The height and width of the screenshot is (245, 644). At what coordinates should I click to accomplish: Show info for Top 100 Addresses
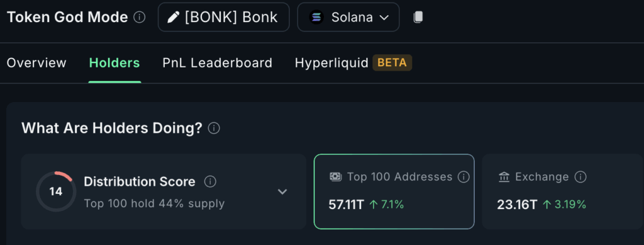(464, 177)
